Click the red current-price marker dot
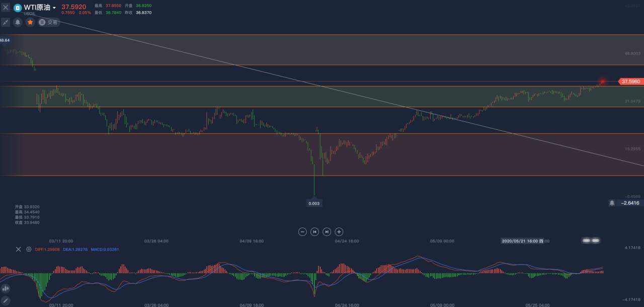The width and height of the screenshot is (644, 307). click(x=603, y=82)
